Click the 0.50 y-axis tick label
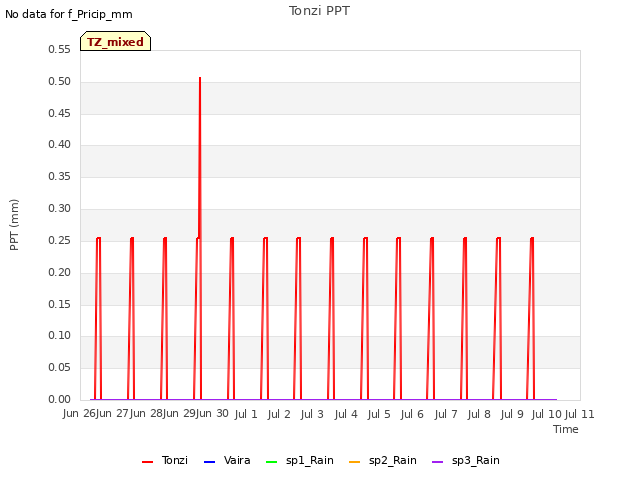This screenshot has height=480, width=640. tap(60, 81)
